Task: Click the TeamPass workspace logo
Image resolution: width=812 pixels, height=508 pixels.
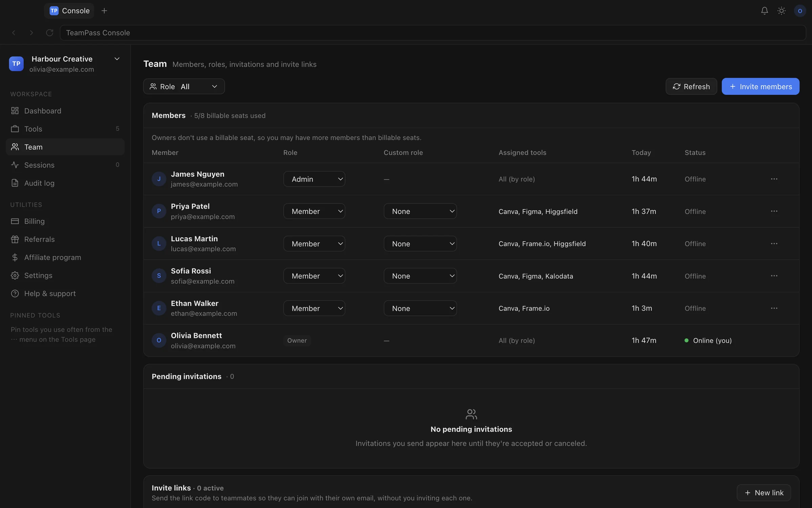Action: [16, 64]
